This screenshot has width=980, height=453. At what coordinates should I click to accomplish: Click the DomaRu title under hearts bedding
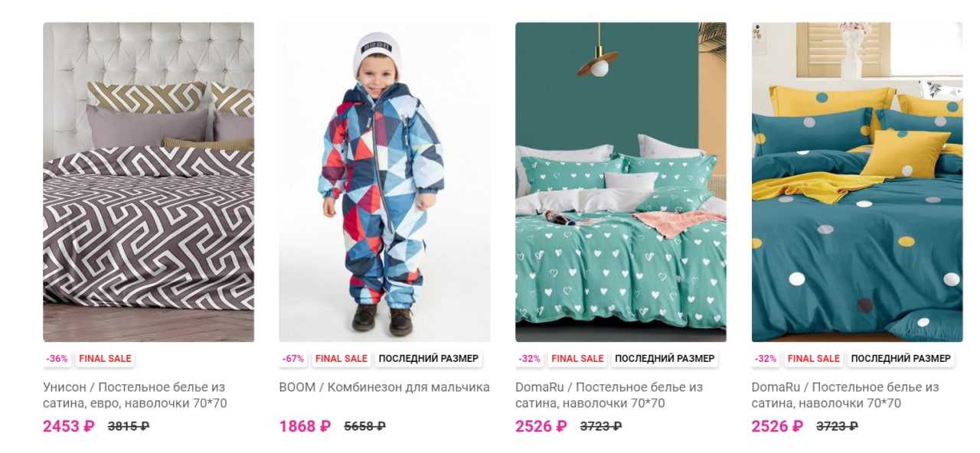coord(609,395)
